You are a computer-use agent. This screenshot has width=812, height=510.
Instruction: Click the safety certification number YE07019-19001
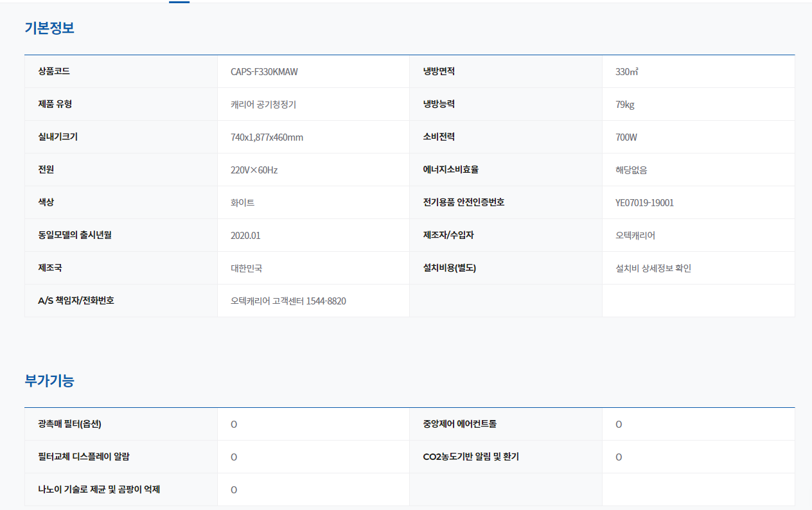point(644,203)
